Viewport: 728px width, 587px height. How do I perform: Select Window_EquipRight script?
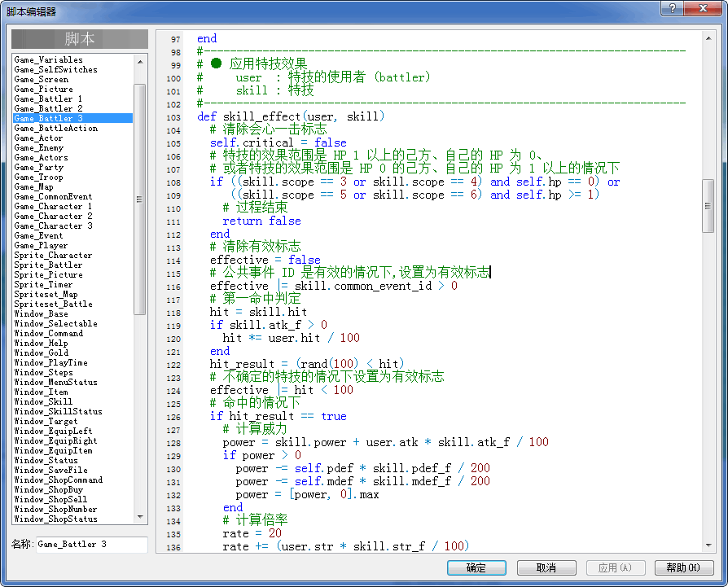[55, 440]
